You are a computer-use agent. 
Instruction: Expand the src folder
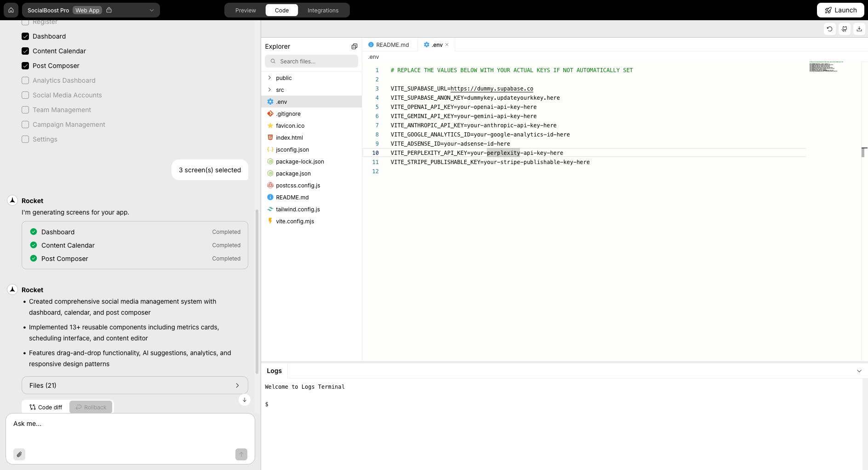(269, 90)
